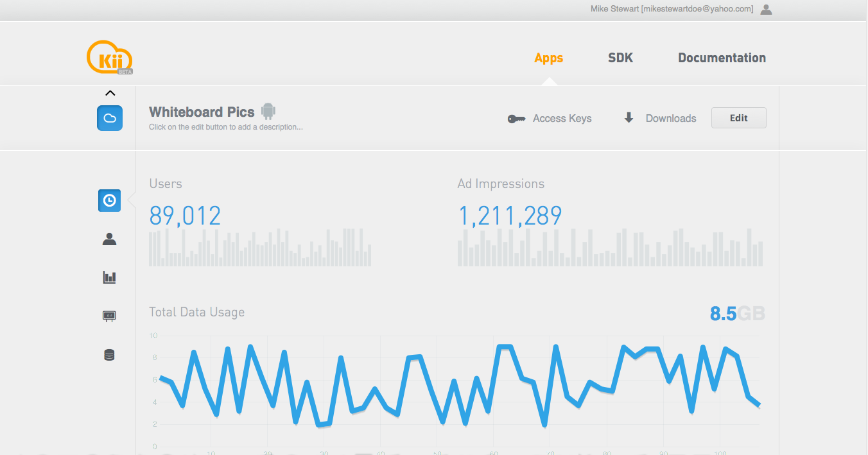Open the bar chart analytics icon
The width and height of the screenshot is (868, 455).
[110, 277]
